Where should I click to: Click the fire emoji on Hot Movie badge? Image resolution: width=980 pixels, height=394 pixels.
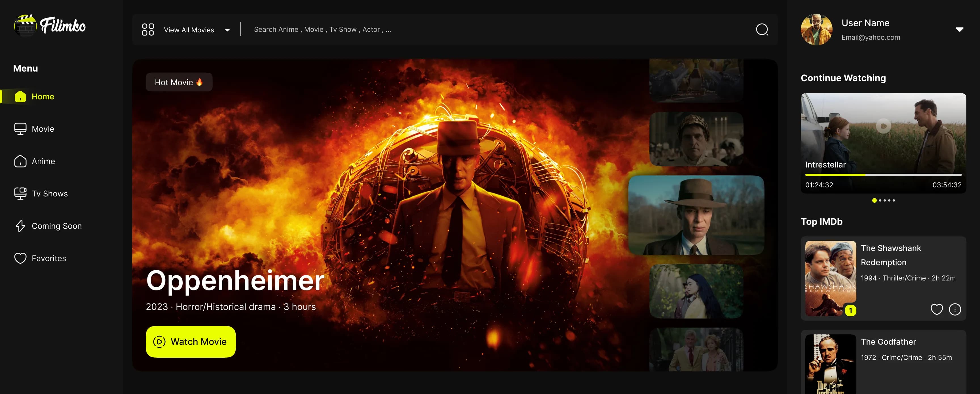pyautogui.click(x=199, y=82)
